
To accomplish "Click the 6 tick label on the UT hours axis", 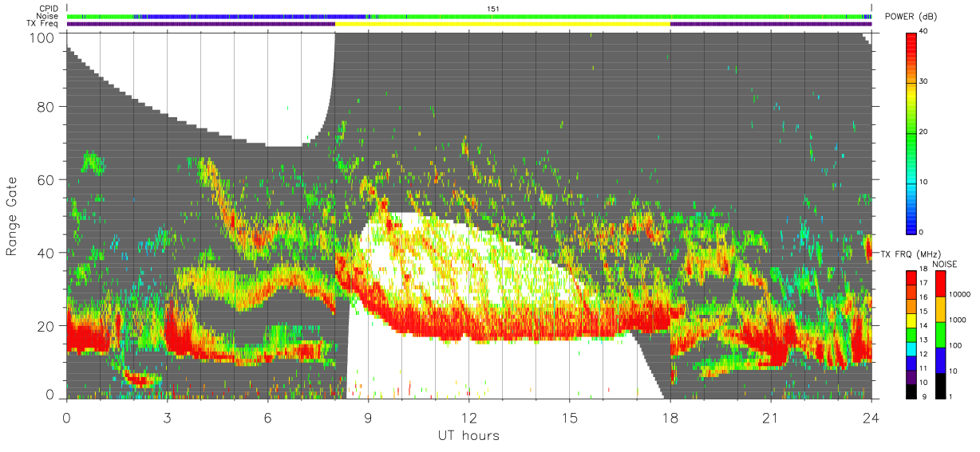I will tap(268, 417).
